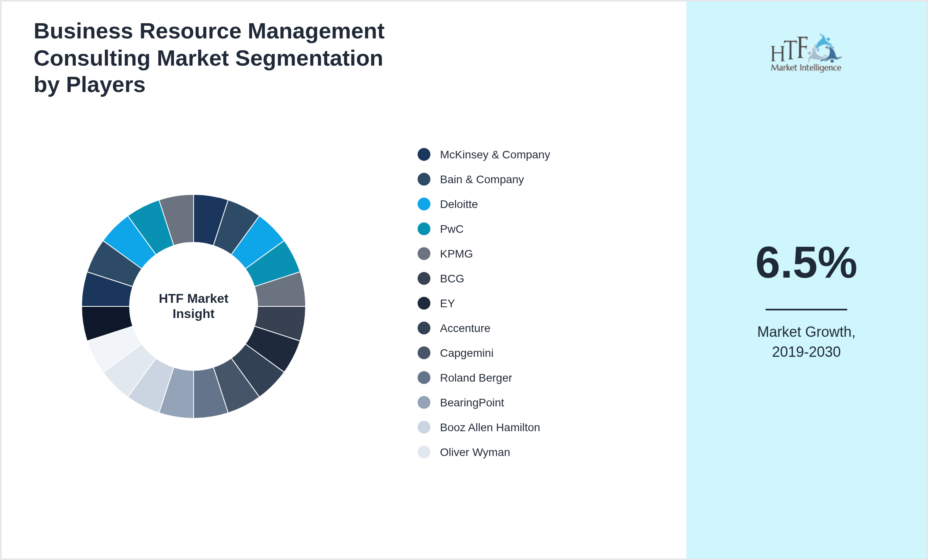Click the BearingPoint legend color dot
928x560 pixels.
tap(424, 402)
